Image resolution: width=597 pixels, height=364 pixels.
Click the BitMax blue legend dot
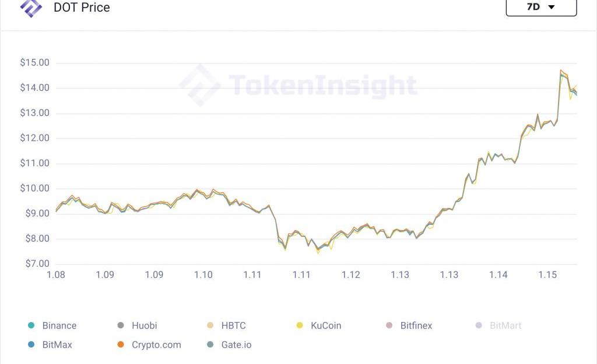tap(31, 344)
